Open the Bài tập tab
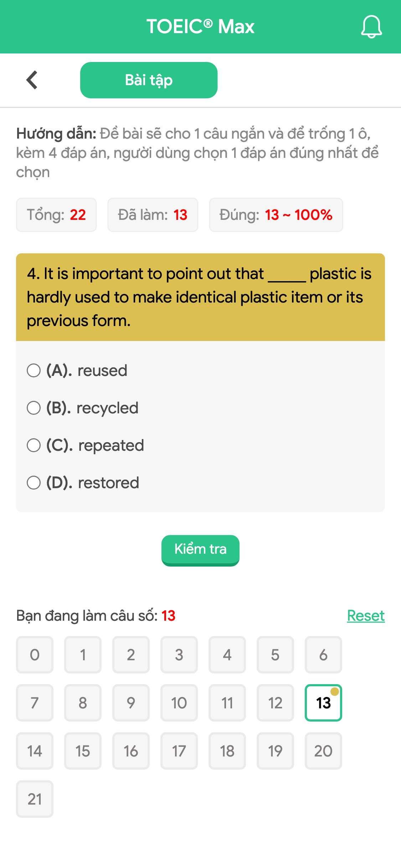This screenshot has width=401, height=868. click(x=149, y=80)
